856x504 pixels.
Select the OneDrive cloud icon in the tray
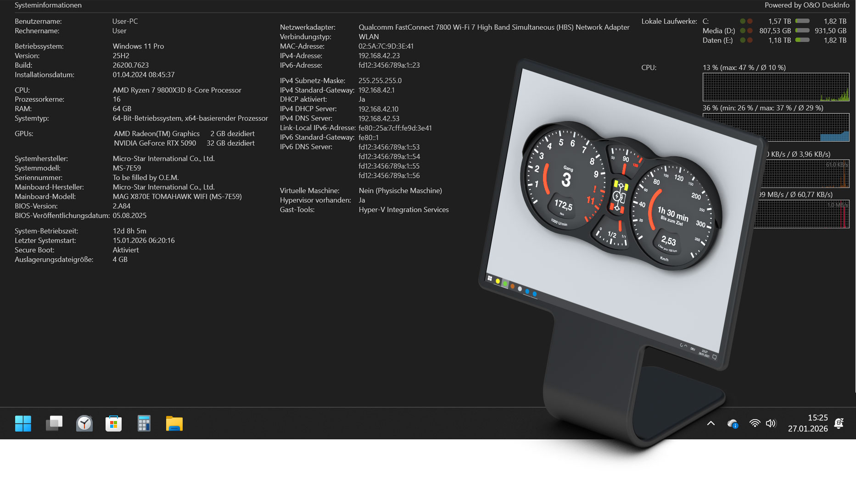coord(733,423)
